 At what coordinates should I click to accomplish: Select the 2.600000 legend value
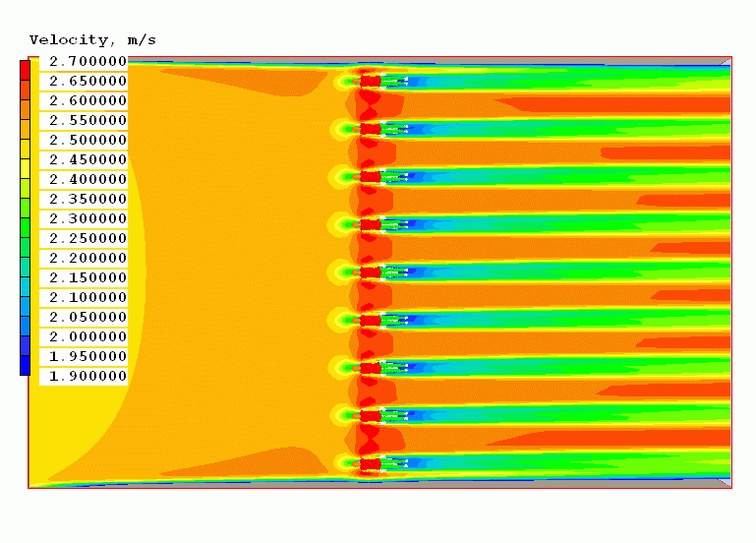click(x=87, y=100)
